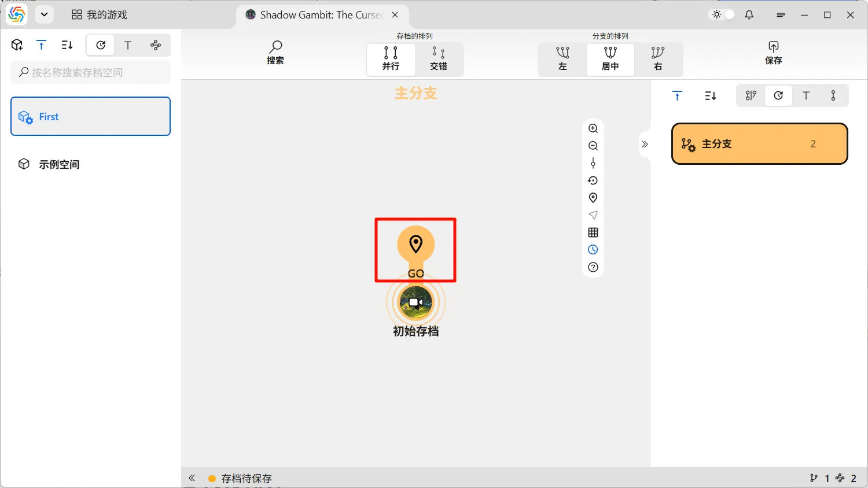Toggle the light/dark theme switch

[x=722, y=15]
